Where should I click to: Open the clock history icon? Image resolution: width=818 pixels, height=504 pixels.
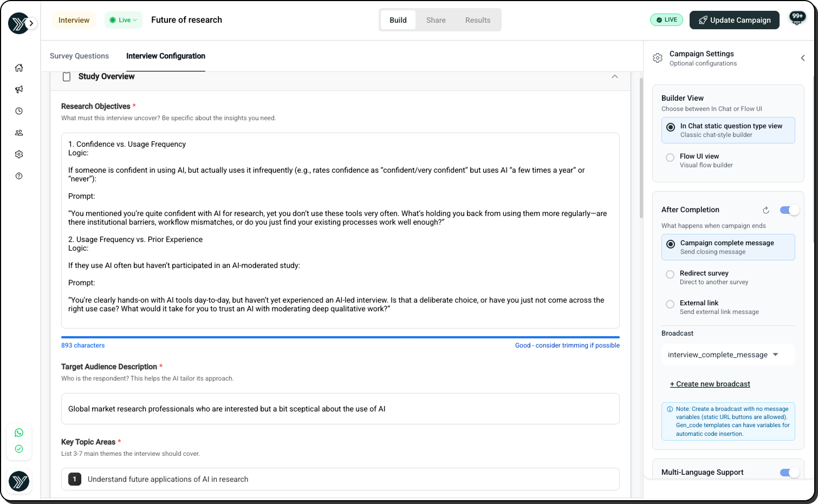tap(19, 111)
